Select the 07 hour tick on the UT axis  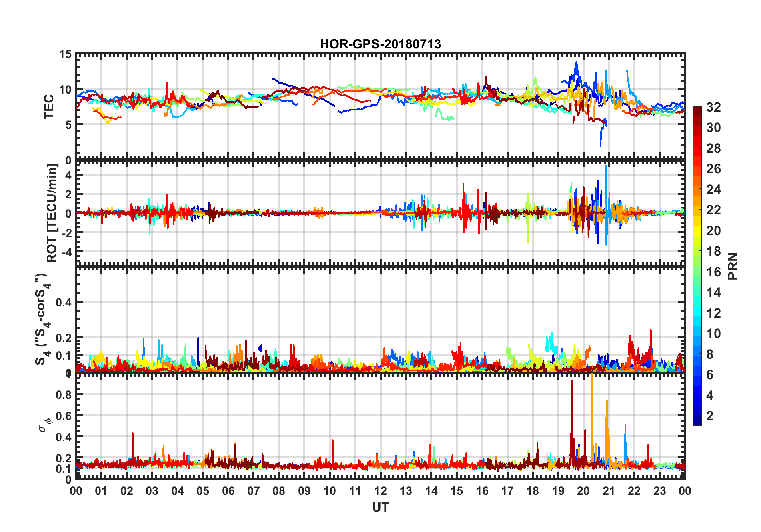pyautogui.click(x=254, y=491)
